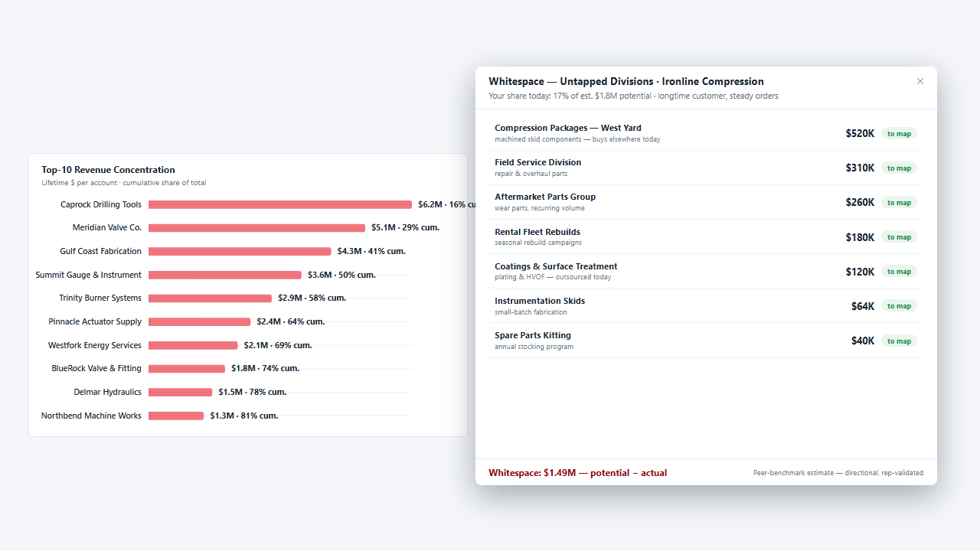The height and width of the screenshot is (551, 980).
Task: Select the Instrumentation Skids row title
Action: coord(540,301)
